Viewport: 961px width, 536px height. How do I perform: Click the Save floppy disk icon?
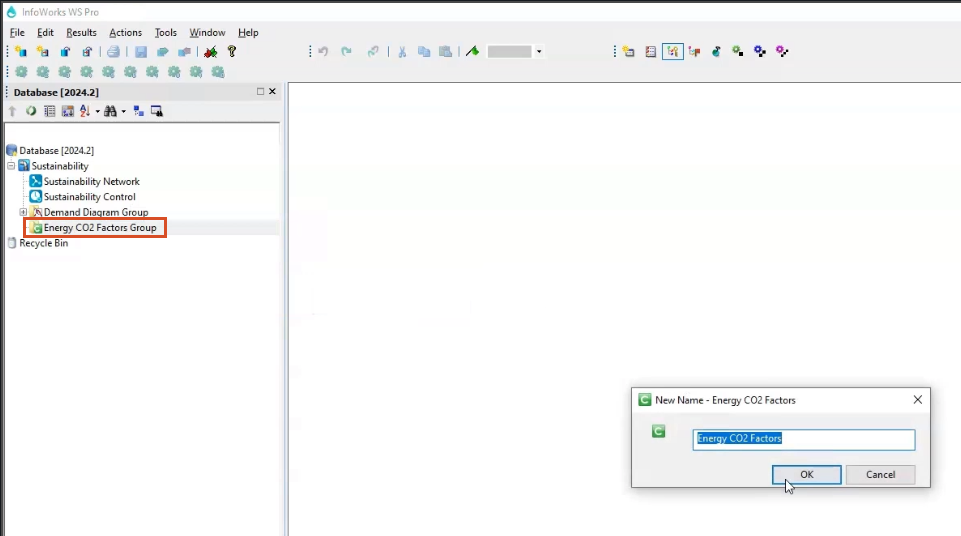(x=141, y=52)
